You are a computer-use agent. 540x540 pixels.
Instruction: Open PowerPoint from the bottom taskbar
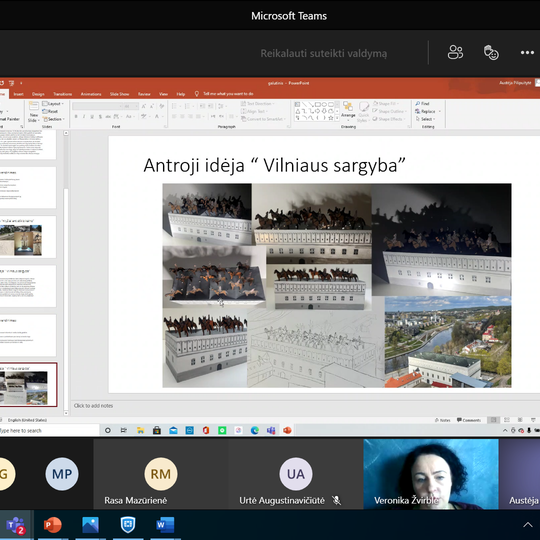[53, 525]
